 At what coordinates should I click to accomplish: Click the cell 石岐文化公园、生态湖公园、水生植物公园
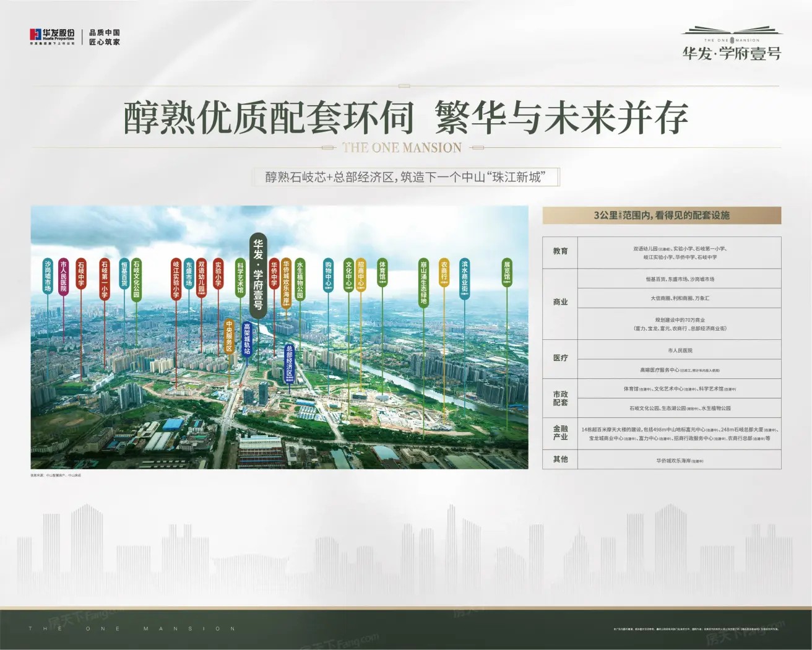[680, 408]
